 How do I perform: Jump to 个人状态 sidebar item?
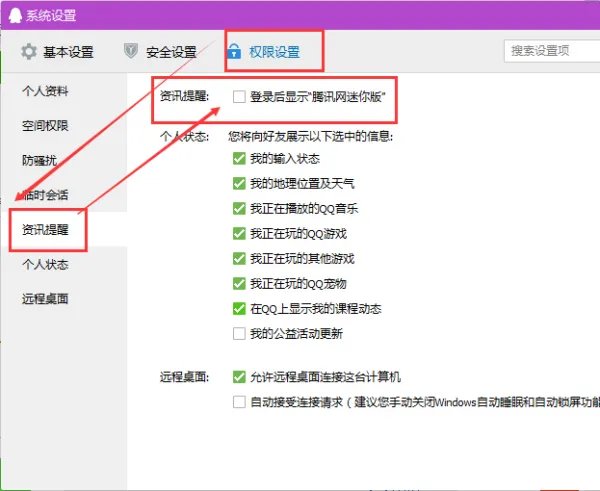[x=45, y=264]
